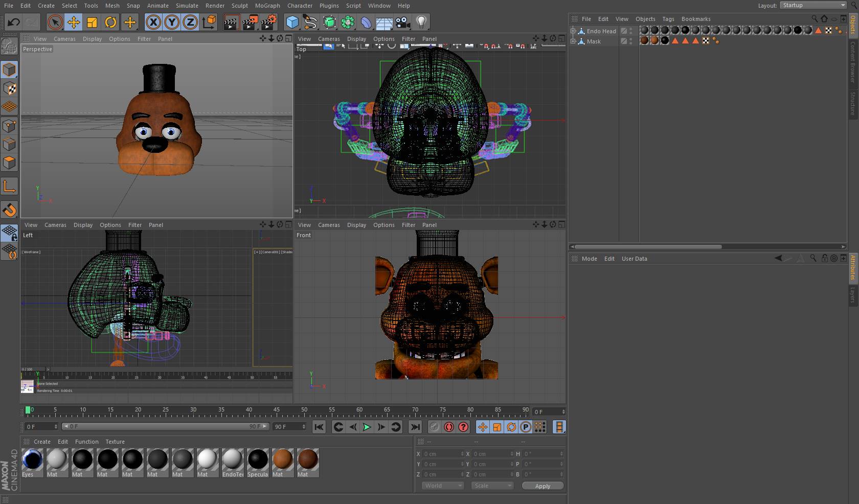Click the Undo arrow icon

click(x=14, y=22)
